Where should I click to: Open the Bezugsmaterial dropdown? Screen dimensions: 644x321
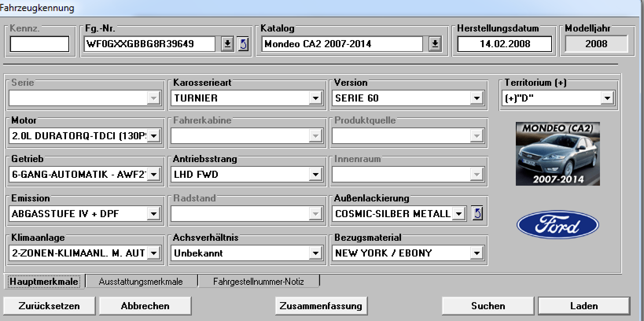pyautogui.click(x=477, y=253)
